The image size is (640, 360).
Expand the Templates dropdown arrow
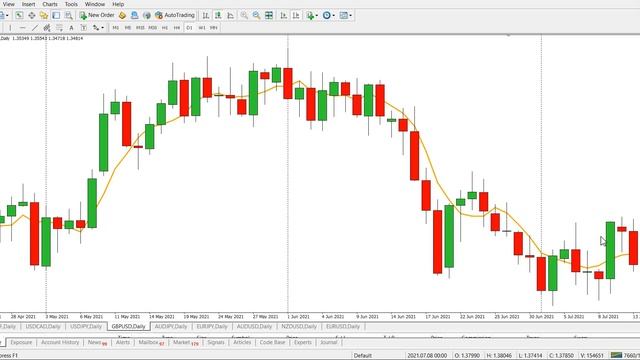(351, 16)
